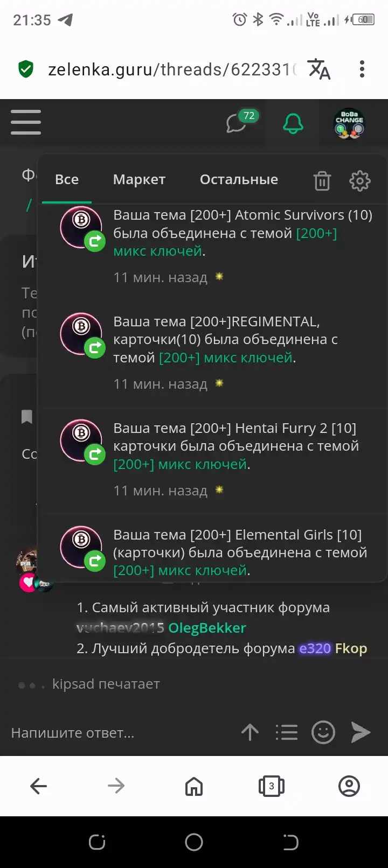Tap the OlegBekker username link
The height and width of the screenshot is (868, 388).
[207, 628]
